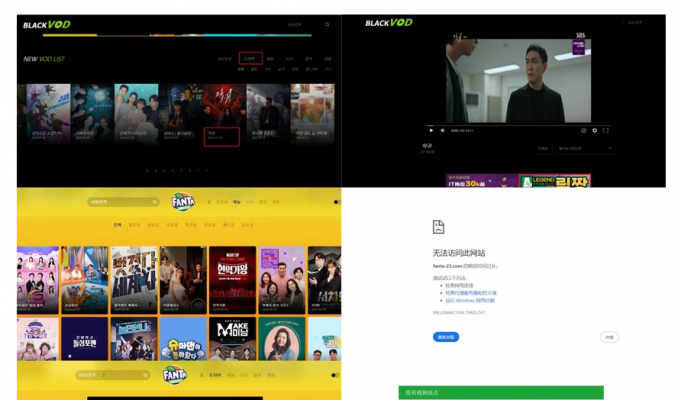Select the red-boxed drama tab in BLACK VOD
This screenshot has height=400, width=681.
pos(251,58)
